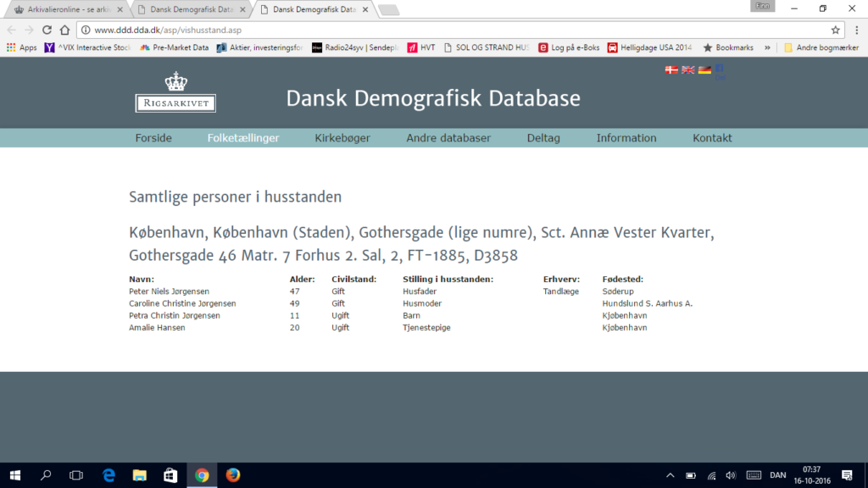The image size is (868, 488).
Task: Open the Andre bogmærker bookmarks folder
Action: tap(821, 47)
